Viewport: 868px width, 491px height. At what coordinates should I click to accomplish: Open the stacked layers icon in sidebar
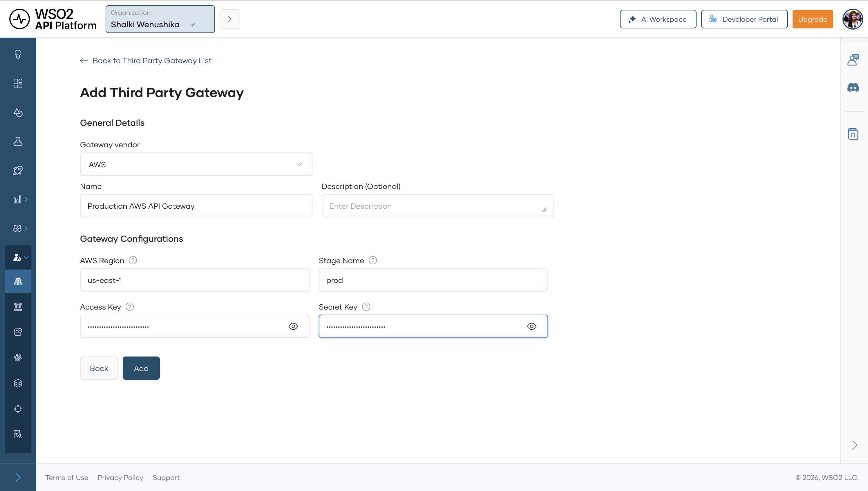(18, 383)
